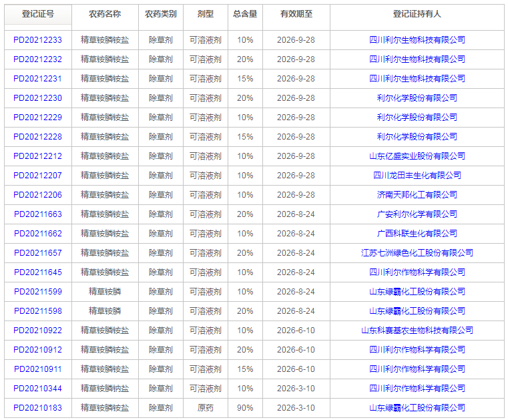The width and height of the screenshot is (508, 420).
Task: Select 2026-6-10 date in PD20210922 row
Action: [296, 331]
